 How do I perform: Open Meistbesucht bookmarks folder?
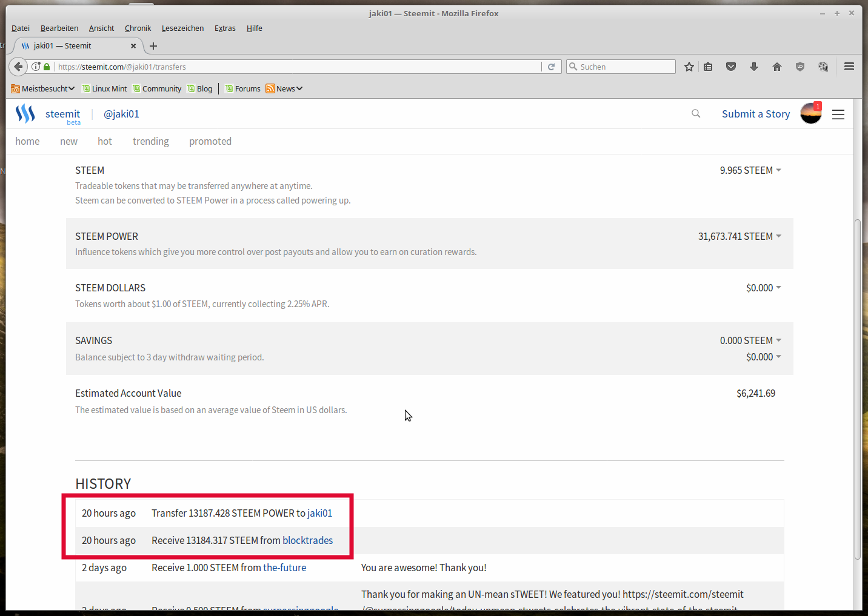43,88
